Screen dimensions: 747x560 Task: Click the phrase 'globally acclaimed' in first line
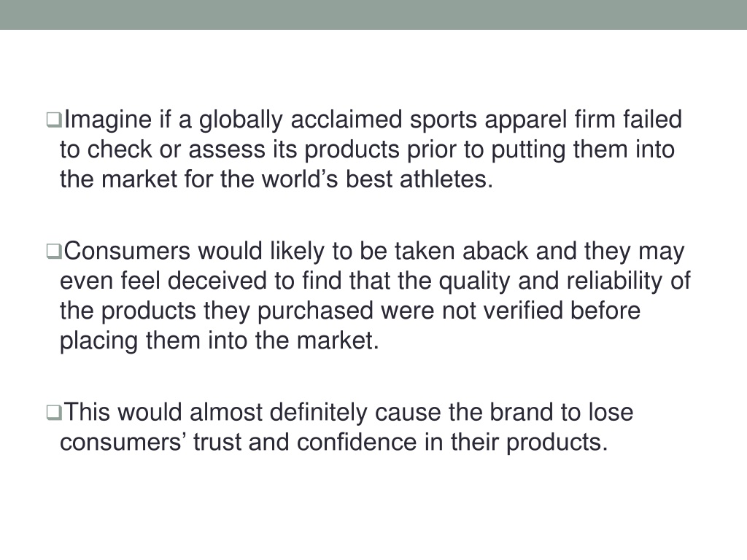coord(301,120)
